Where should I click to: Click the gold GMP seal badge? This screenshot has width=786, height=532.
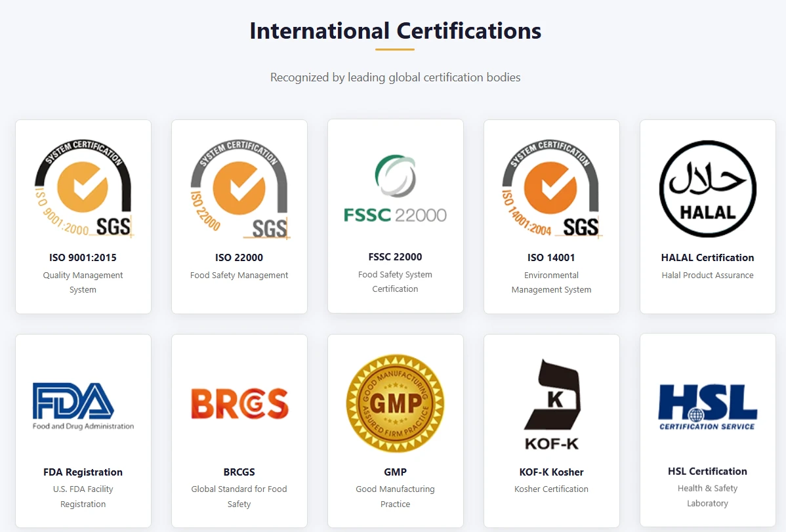click(x=395, y=403)
